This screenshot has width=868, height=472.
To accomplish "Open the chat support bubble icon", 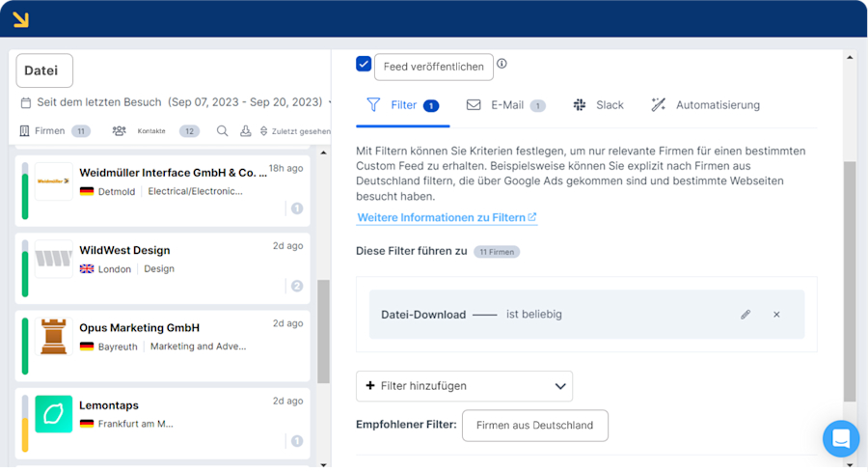I will (x=841, y=439).
